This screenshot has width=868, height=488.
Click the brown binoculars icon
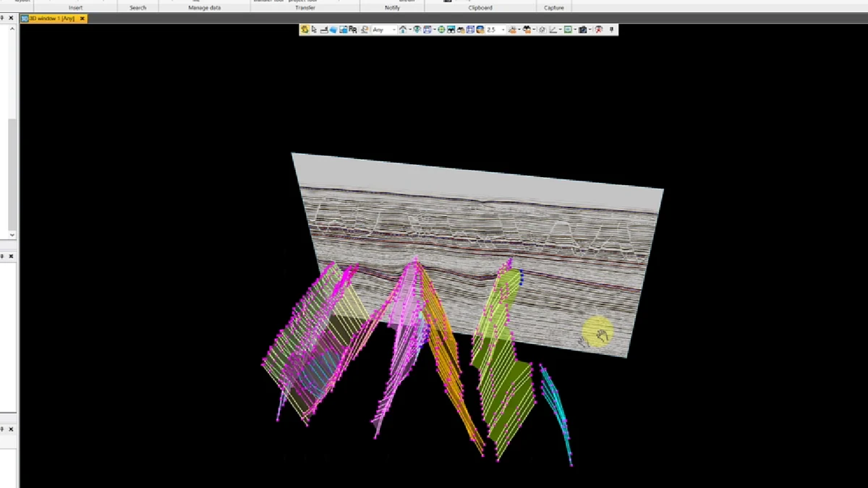461,30
